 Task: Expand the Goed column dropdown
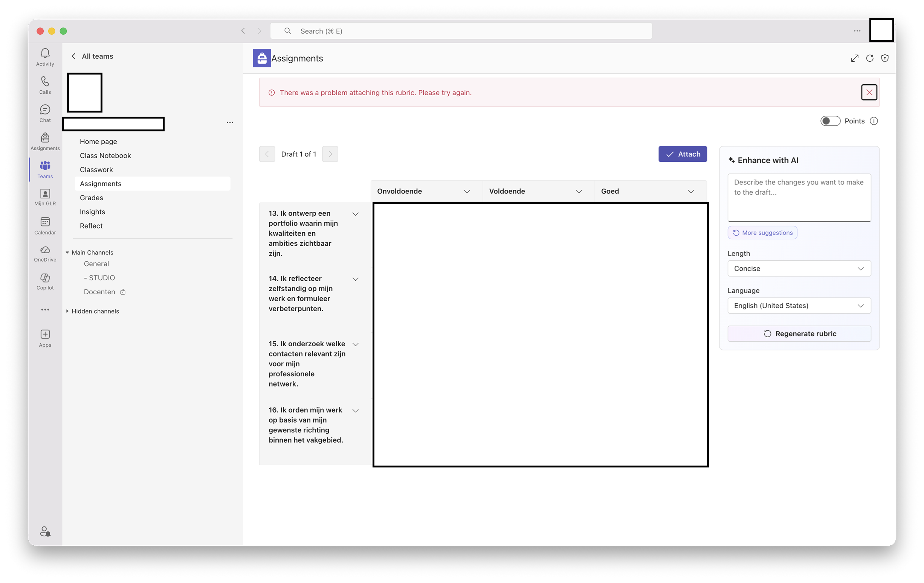(691, 191)
